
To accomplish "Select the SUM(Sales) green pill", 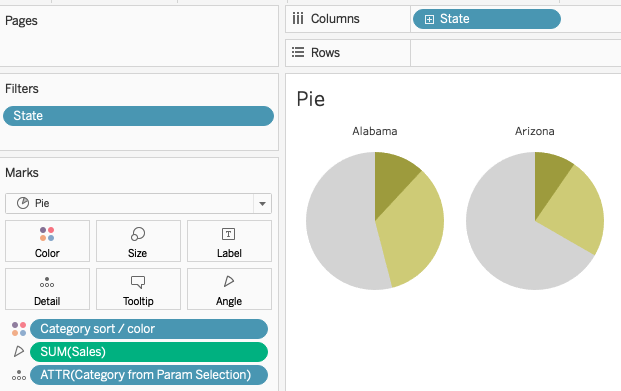I will pos(149,352).
